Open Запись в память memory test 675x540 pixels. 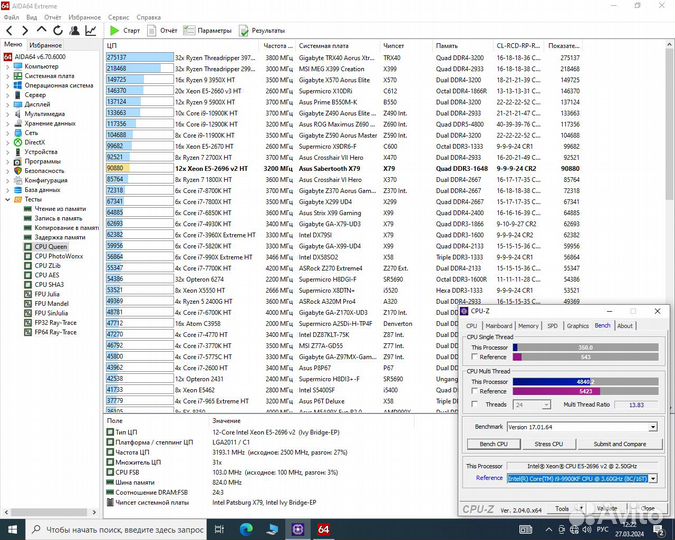click(58, 218)
